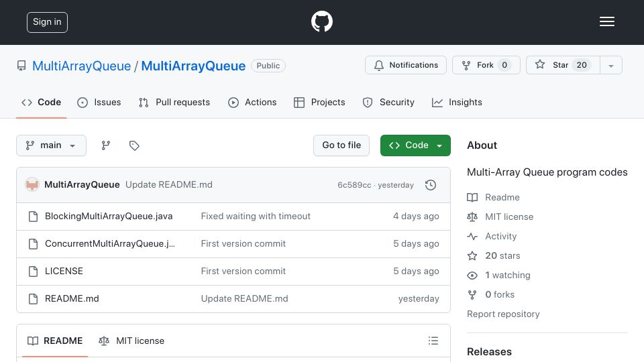Open ConcurrentMultiArrayQueue.j... file
Image resolution: width=644 pixels, height=362 pixels.
(x=109, y=244)
